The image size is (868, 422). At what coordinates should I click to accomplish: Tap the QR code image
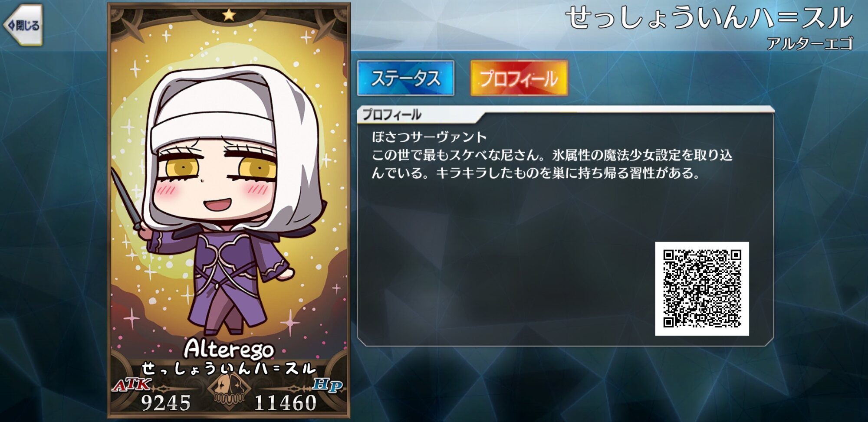click(x=702, y=288)
